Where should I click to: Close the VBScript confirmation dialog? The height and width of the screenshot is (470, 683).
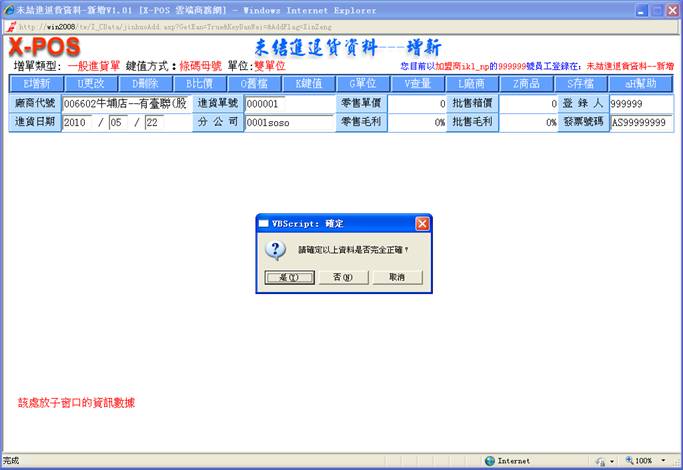(422, 223)
